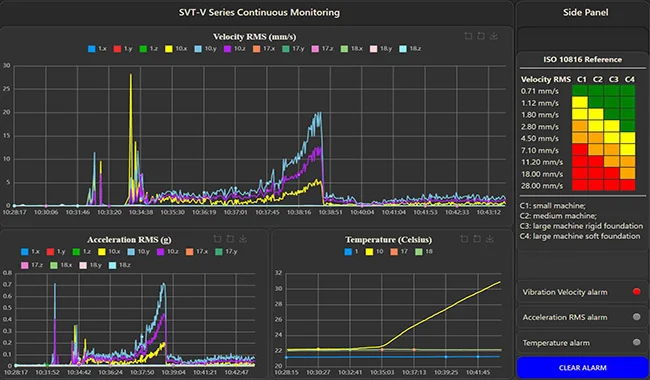Toggle series 1.z in the Acceleration RMS legend
Image resolution: width=650 pixels, height=380 pixels.
tap(82, 252)
